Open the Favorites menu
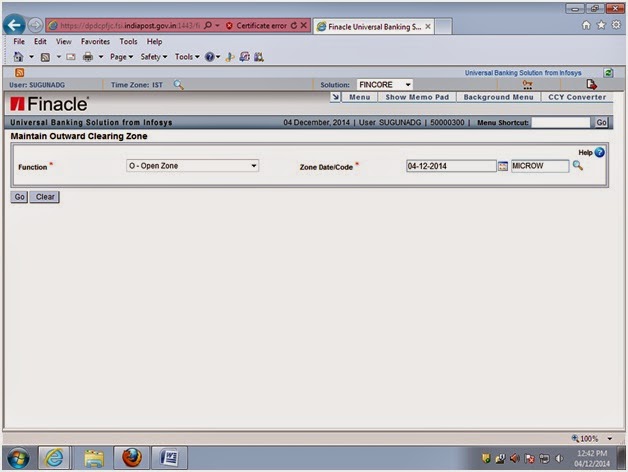The height and width of the screenshot is (472, 628). [x=95, y=42]
